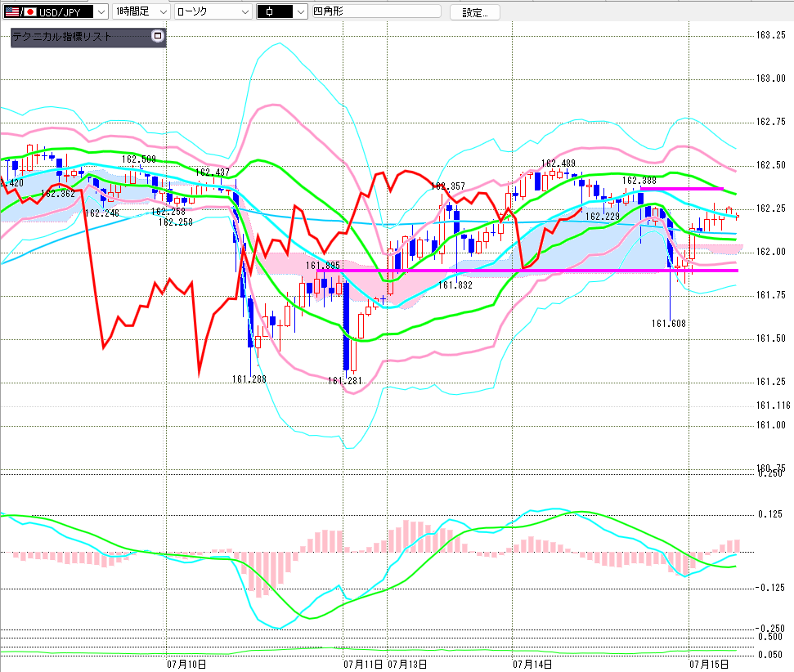Click the 四角形 drawing tool field
The height and width of the screenshot is (672, 794).
pos(376,11)
